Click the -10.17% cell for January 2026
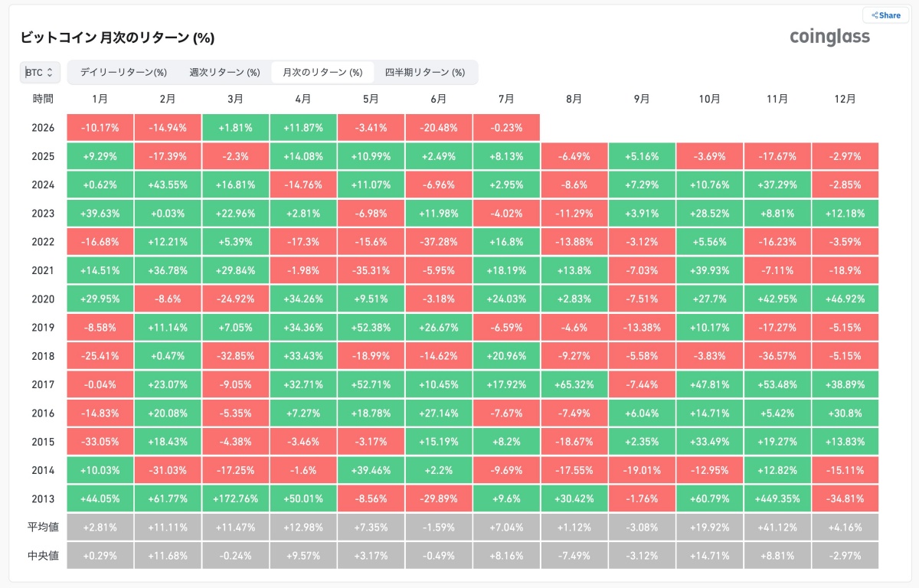919x588 pixels. point(100,128)
